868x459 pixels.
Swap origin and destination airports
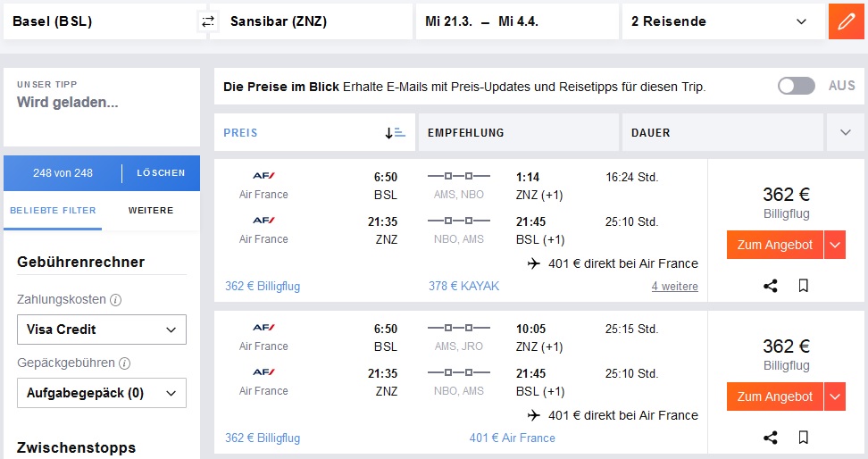208,21
